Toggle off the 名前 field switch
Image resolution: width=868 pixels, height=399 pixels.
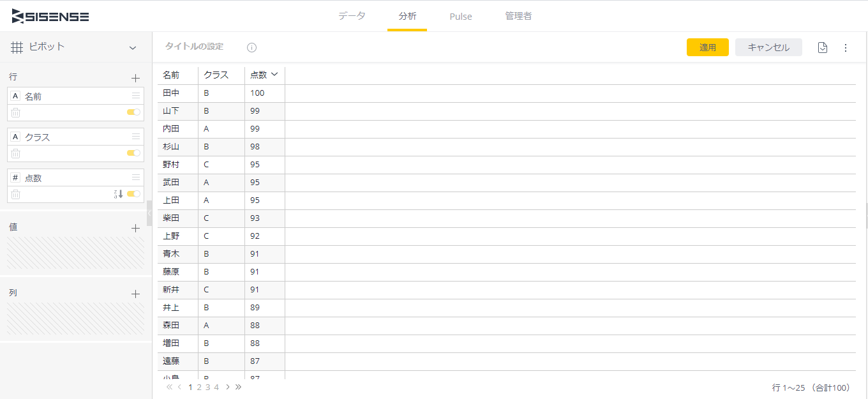133,112
